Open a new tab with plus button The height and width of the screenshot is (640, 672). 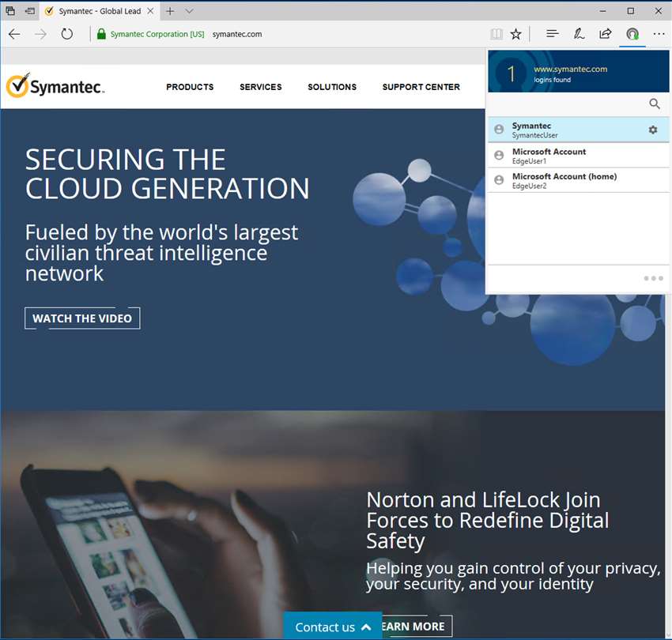pos(170,11)
